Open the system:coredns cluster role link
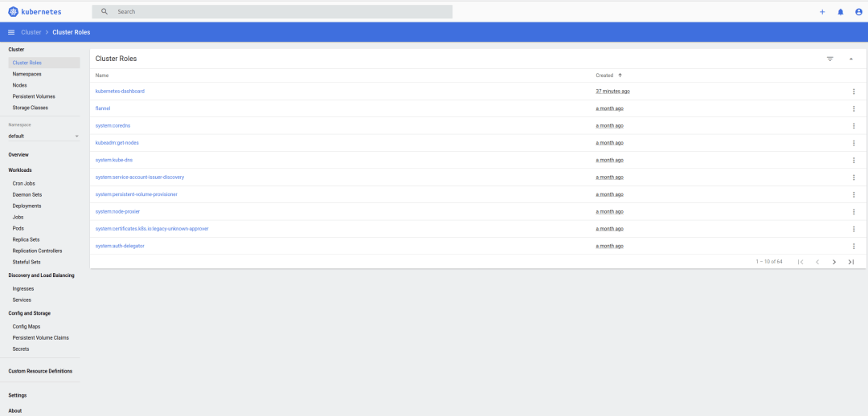Image resolution: width=868 pixels, height=416 pixels. 113,125
